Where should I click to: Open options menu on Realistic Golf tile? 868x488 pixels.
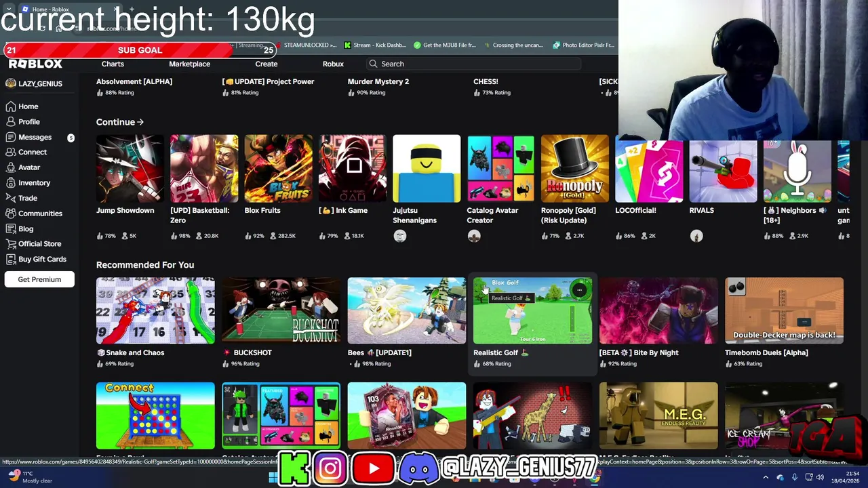(579, 290)
